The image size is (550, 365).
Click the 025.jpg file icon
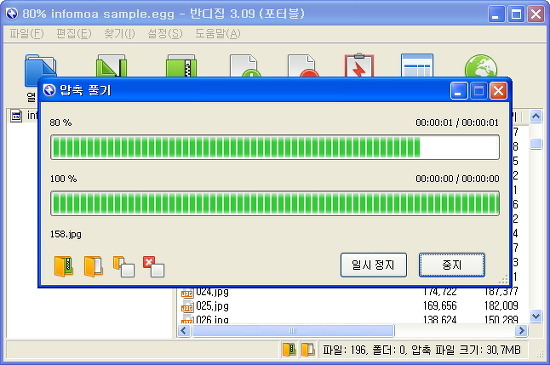coord(187,306)
